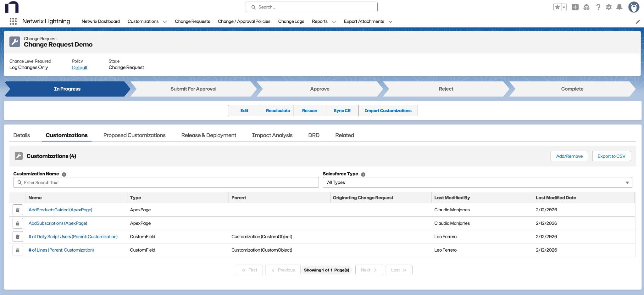Click the favorites star icon

[557, 6]
